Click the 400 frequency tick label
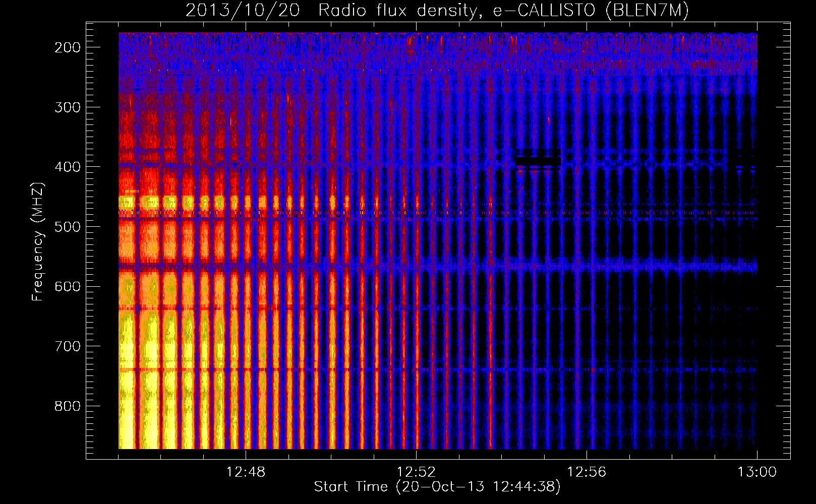 (x=68, y=167)
